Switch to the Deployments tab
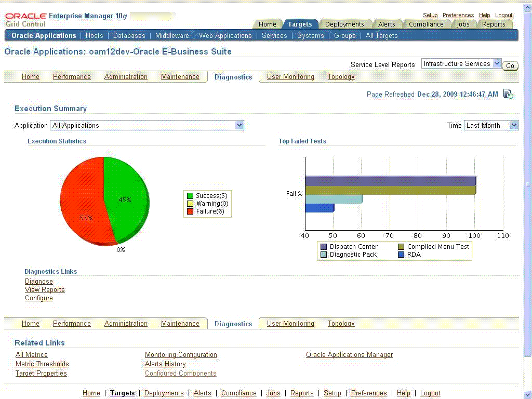This screenshot has width=532, height=399. (344, 24)
